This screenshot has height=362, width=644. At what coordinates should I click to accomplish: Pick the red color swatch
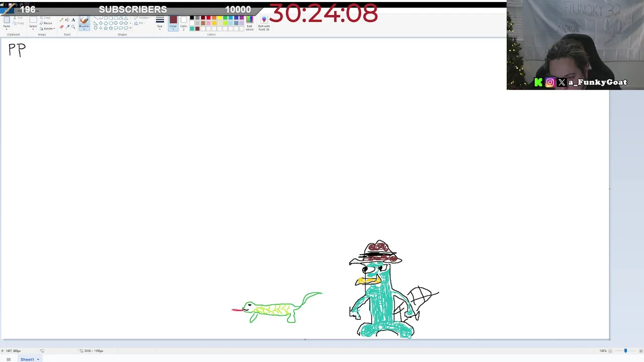click(x=208, y=18)
